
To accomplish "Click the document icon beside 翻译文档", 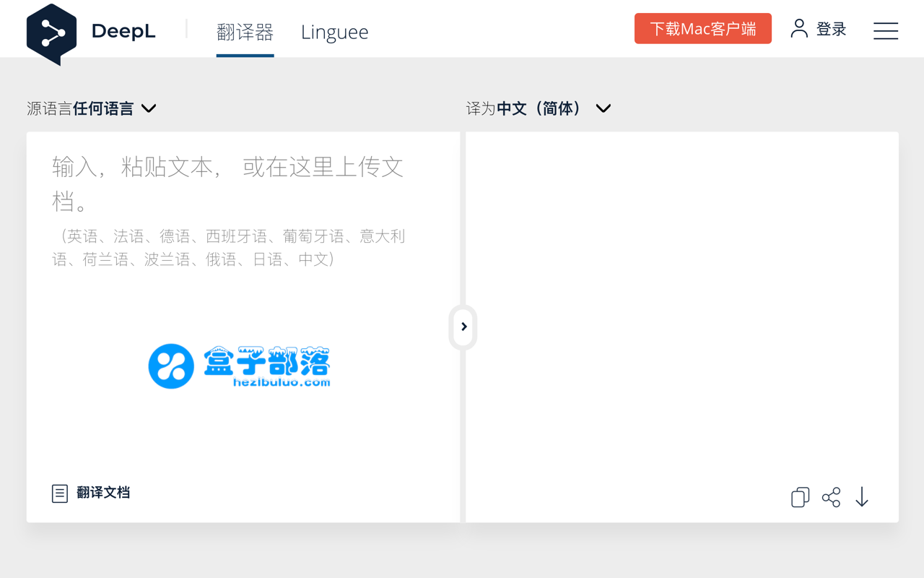I will (x=60, y=493).
